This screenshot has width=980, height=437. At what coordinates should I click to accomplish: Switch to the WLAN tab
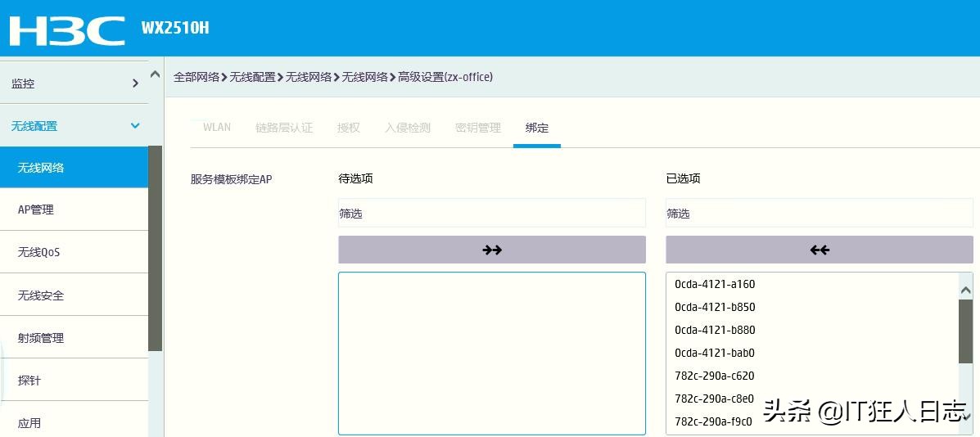(x=217, y=128)
